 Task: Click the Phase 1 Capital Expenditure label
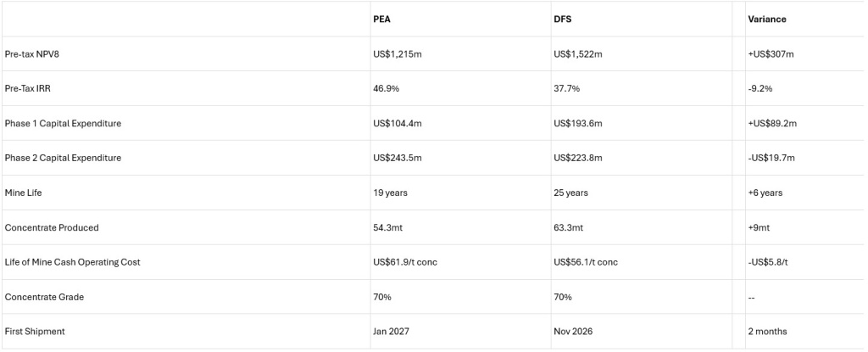63,124
